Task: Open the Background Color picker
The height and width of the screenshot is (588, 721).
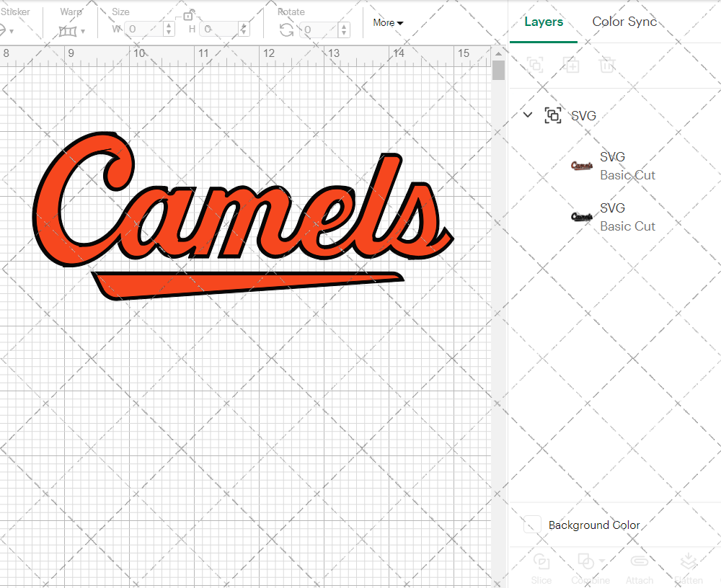Action: (x=531, y=525)
